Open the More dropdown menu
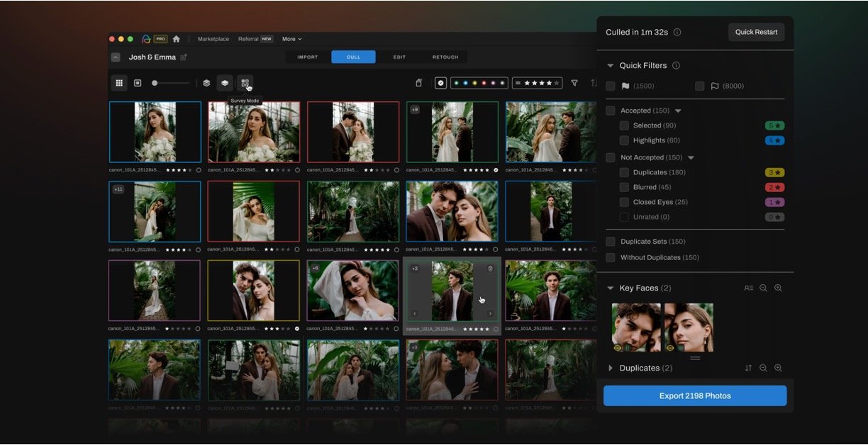This screenshot has width=868, height=445. click(x=291, y=39)
